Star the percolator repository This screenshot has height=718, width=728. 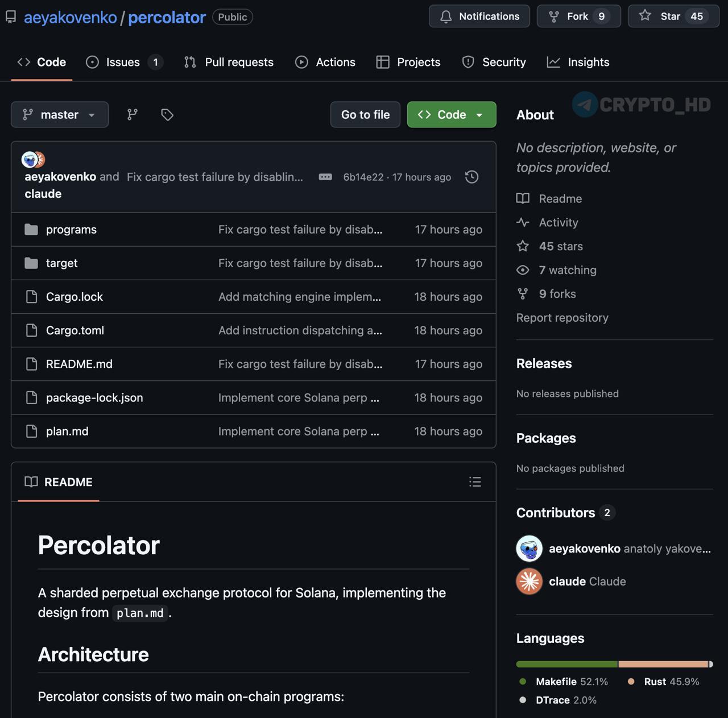tap(673, 16)
